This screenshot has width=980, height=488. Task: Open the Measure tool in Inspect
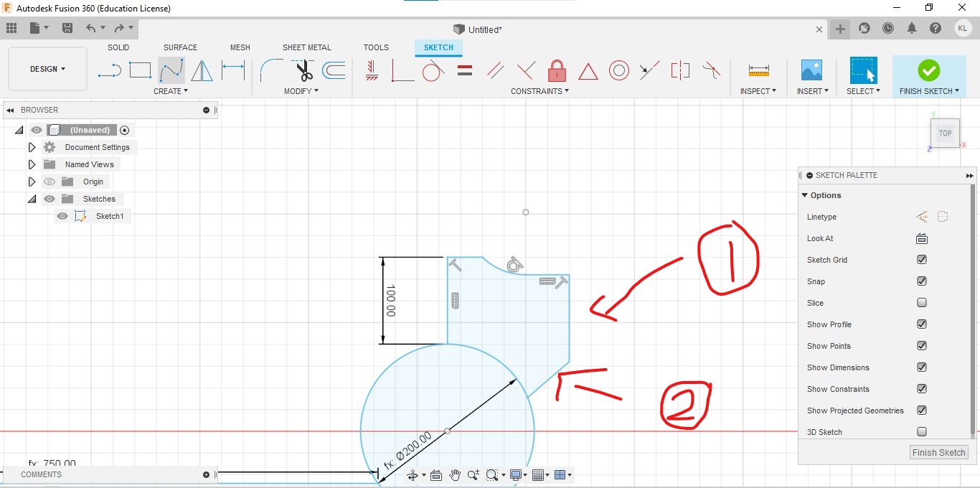pos(758,70)
